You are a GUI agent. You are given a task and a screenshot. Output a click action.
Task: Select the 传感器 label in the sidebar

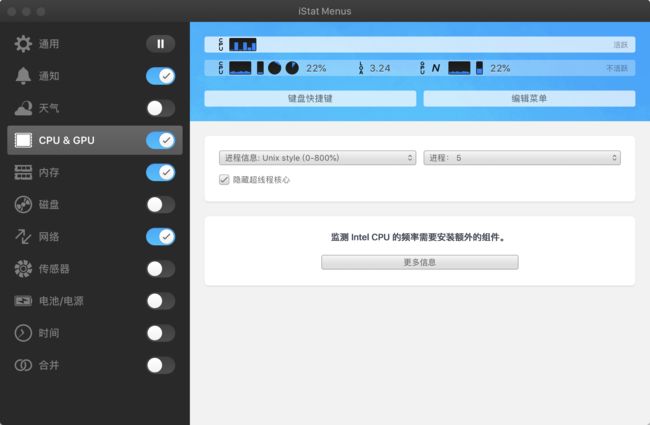coord(54,269)
